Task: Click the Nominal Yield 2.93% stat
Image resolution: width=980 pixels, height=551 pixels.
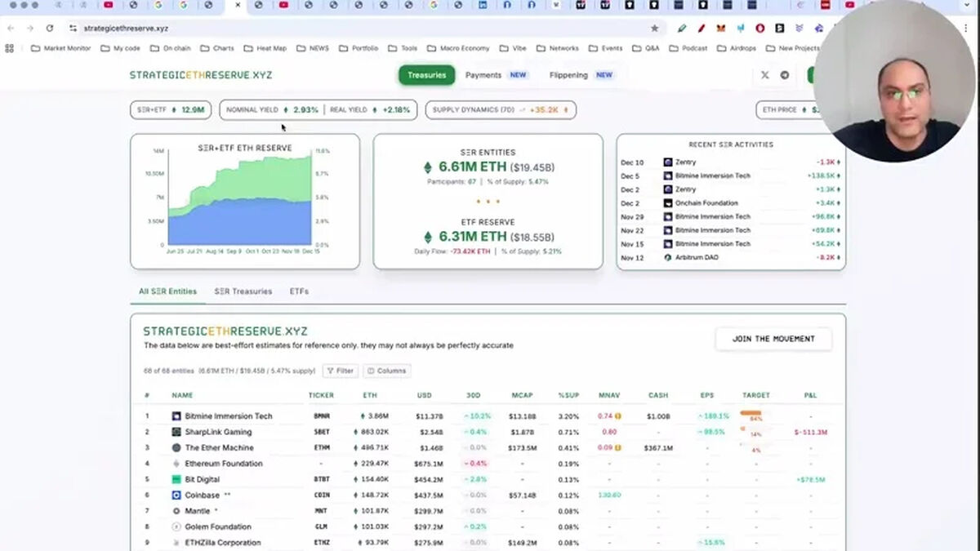Action: pos(272,109)
